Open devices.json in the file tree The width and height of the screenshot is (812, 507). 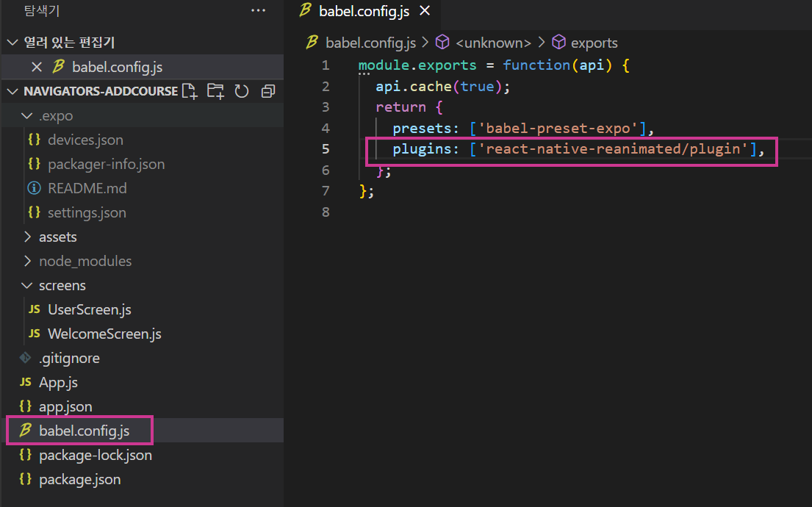(x=85, y=140)
